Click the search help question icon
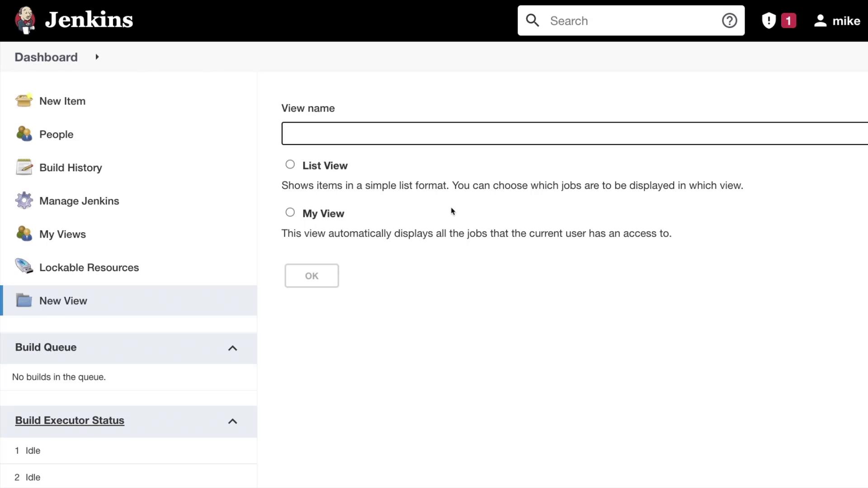The height and width of the screenshot is (488, 868). (x=729, y=21)
